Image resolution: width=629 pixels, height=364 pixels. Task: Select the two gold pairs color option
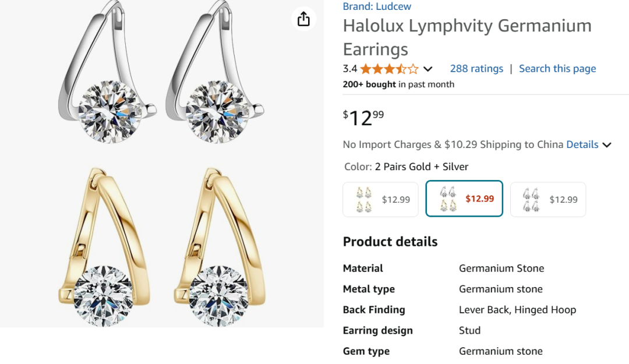pyautogui.click(x=380, y=199)
